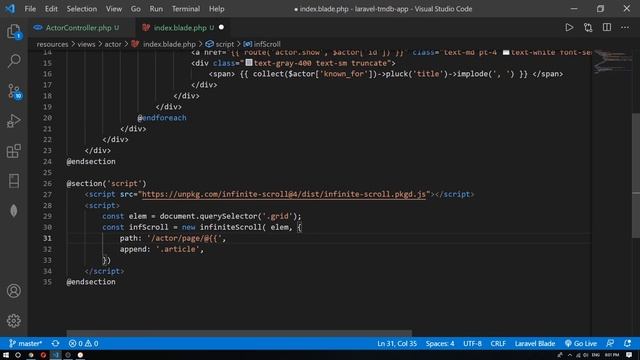Open the Windows search circle in taskbar
The height and width of the screenshot is (360, 640).
click(18, 355)
